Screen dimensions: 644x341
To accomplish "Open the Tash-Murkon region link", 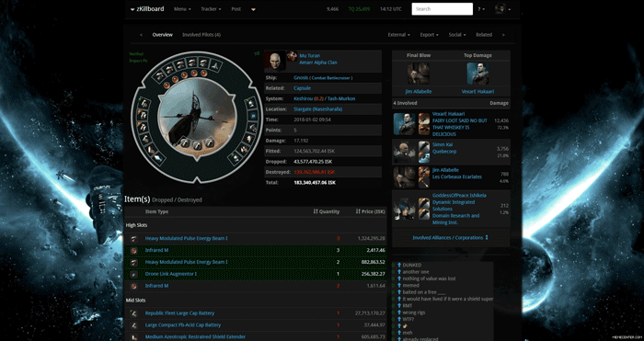I will point(341,99).
